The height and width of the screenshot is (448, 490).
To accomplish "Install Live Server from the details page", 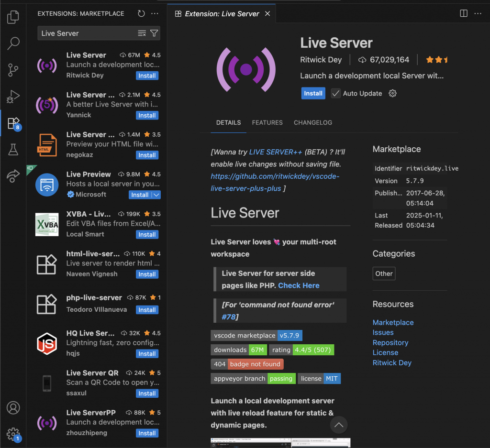I will click(313, 93).
